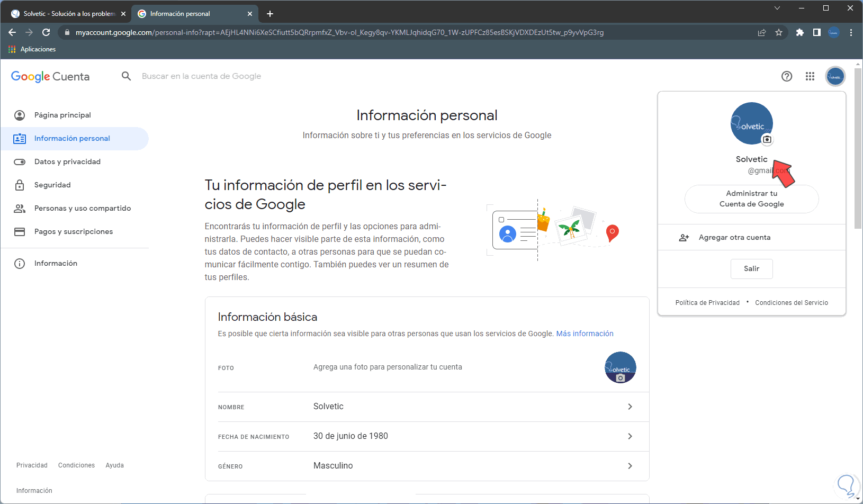Click the Solvetic account avatar in header
863x504 pixels.
click(835, 76)
